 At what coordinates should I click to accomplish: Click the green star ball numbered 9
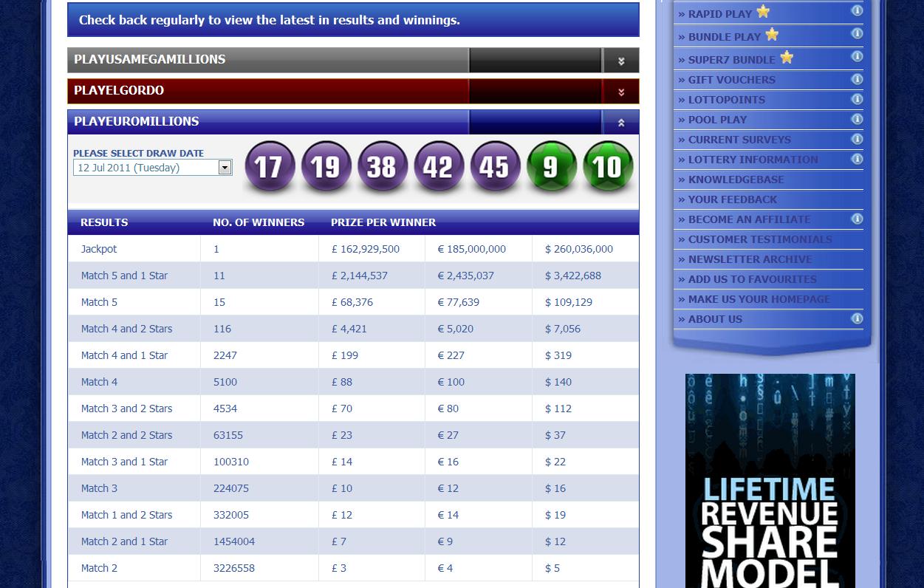click(x=552, y=167)
